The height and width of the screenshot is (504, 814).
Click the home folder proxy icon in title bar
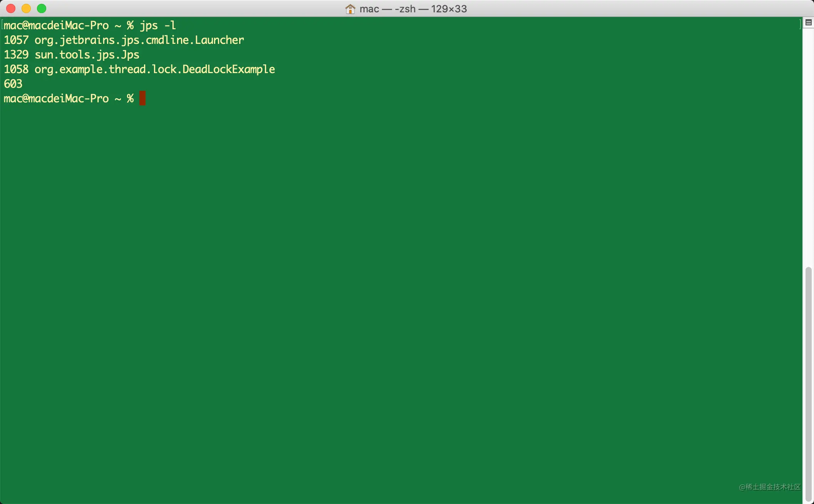click(350, 9)
